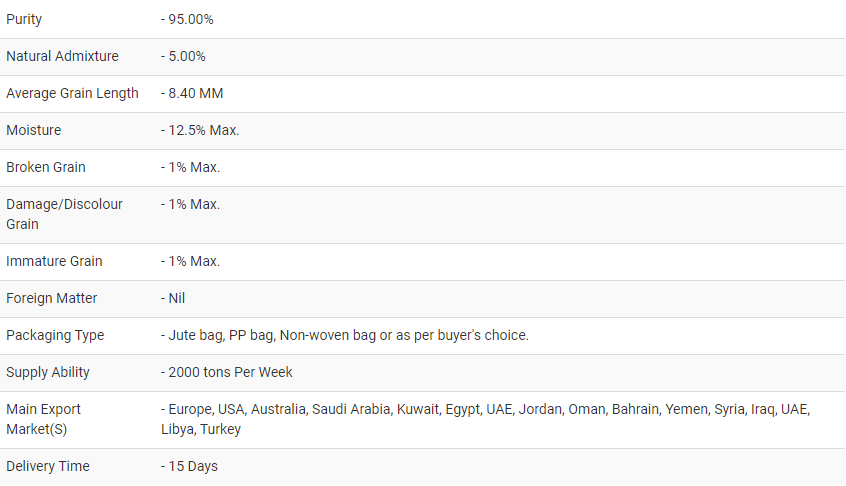Click the Supply Ability label
Image resolution: width=846 pixels, height=486 pixels.
tap(48, 373)
